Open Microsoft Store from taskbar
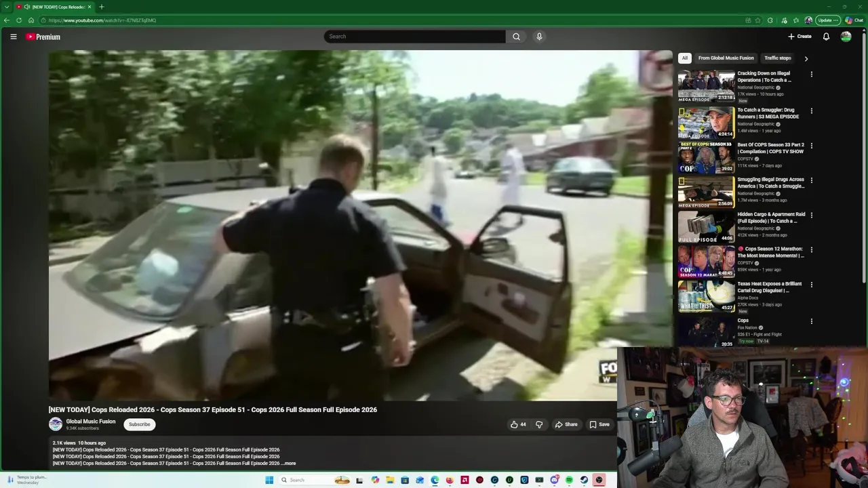This screenshot has height=488, width=868. tap(404, 480)
